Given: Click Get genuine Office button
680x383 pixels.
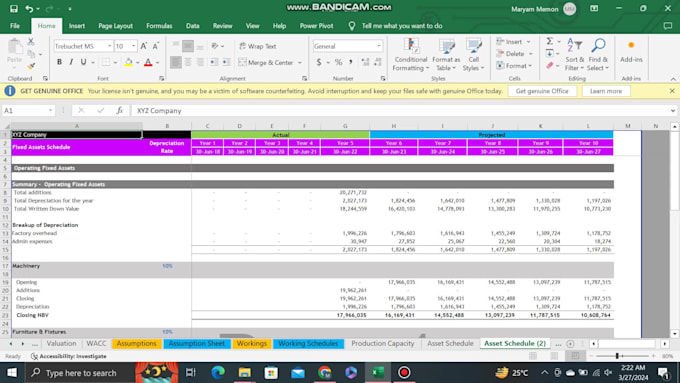Looking at the screenshot, I should pos(542,91).
